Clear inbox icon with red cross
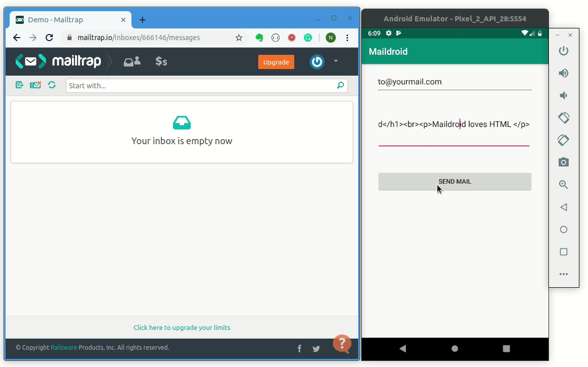The height and width of the screenshot is (367, 588). pyautogui.click(x=35, y=85)
